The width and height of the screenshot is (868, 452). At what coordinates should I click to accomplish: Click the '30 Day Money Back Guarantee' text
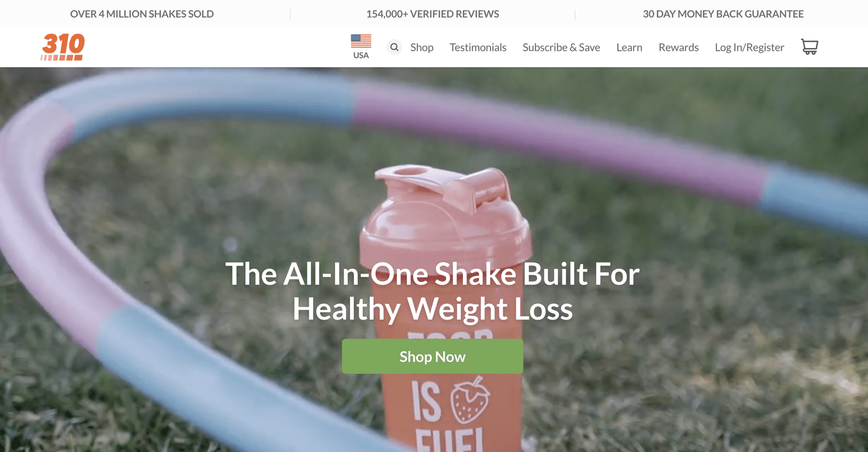coord(723,14)
